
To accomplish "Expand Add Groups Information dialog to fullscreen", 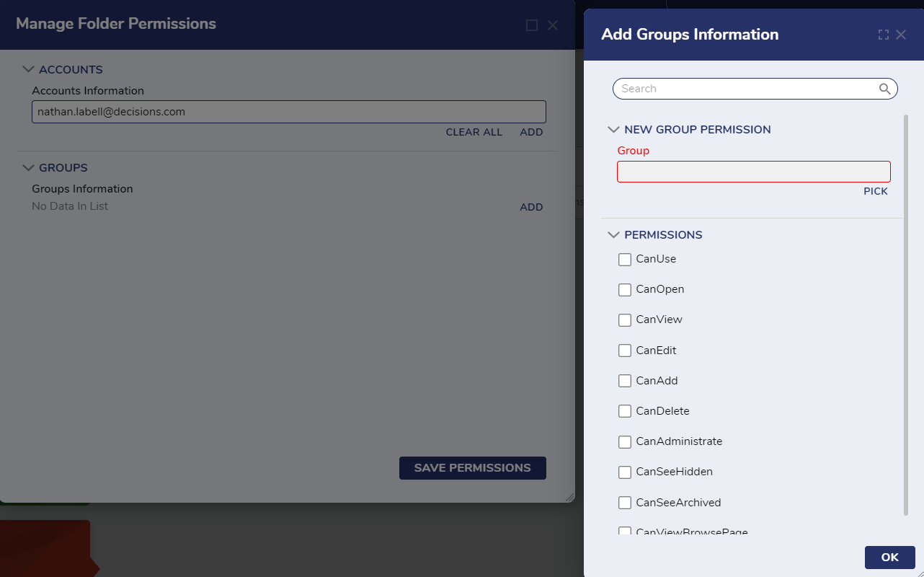I will [884, 35].
